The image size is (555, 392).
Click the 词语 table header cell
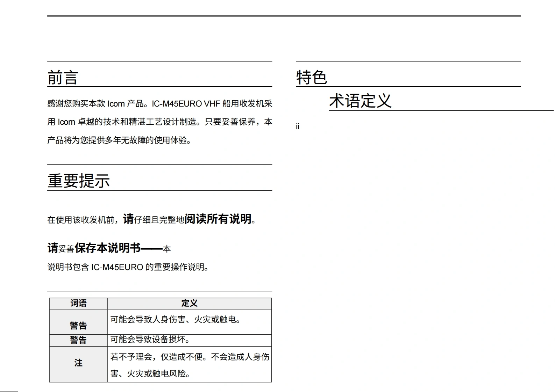point(78,303)
